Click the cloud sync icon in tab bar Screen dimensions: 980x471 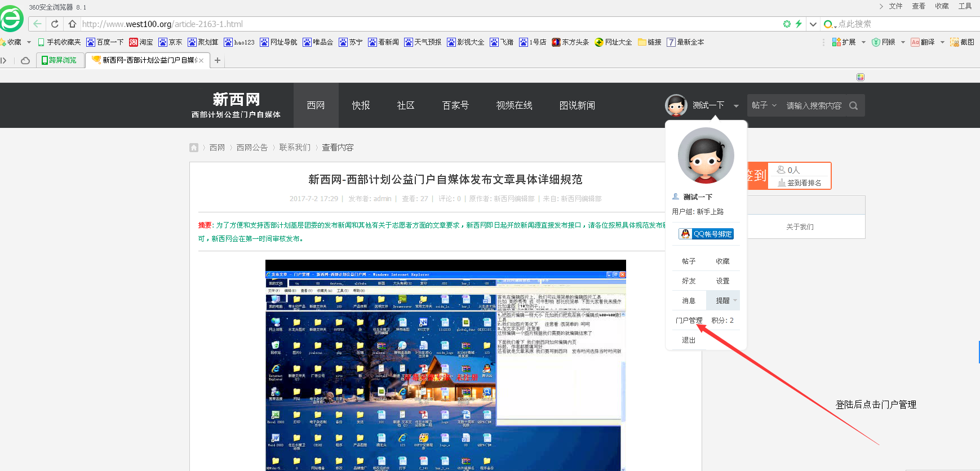click(x=25, y=60)
